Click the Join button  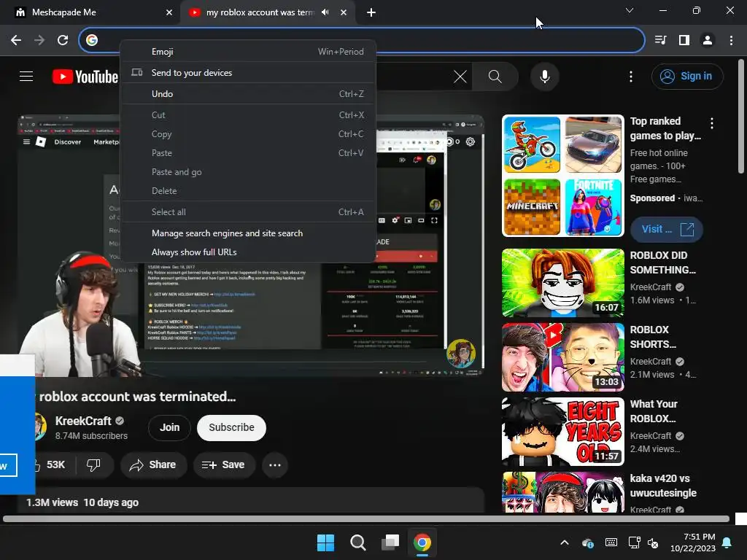click(169, 427)
